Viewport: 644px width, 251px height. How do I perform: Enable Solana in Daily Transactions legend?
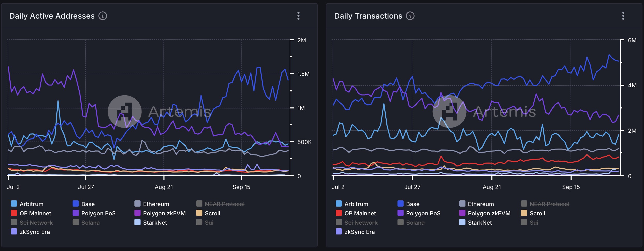click(x=411, y=223)
